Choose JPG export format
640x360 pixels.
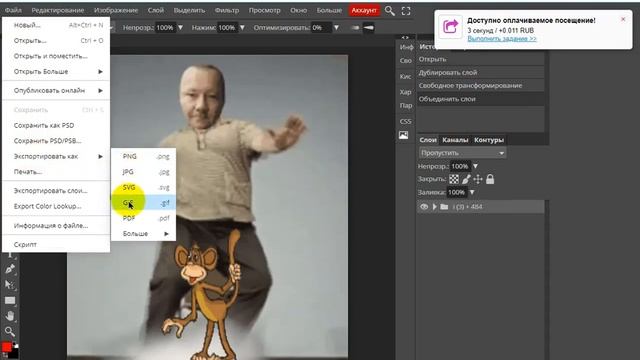point(144,172)
